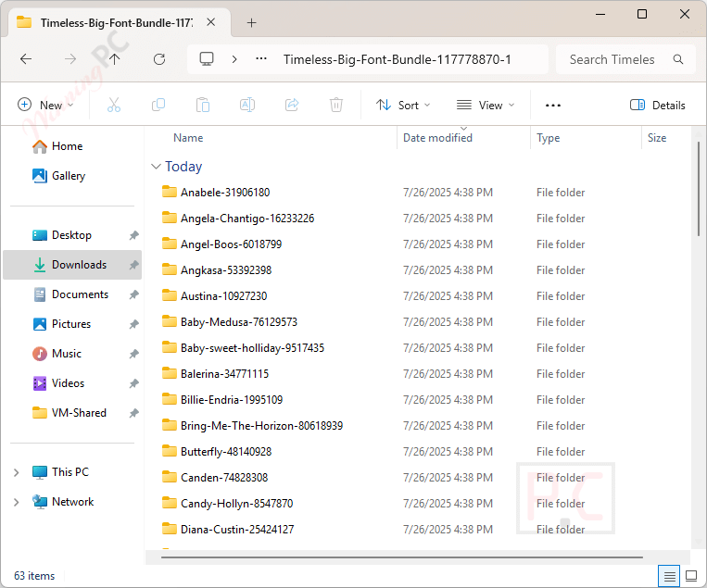Select the Diana-Custin-25424127 folder

pyautogui.click(x=237, y=530)
